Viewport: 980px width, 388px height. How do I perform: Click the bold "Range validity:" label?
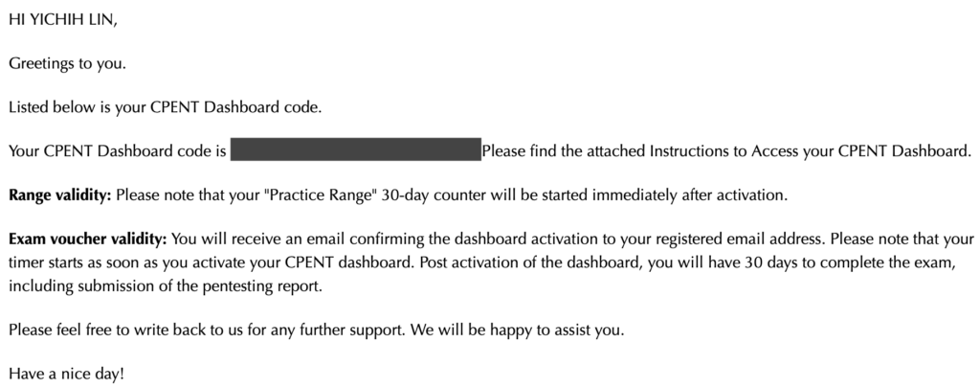(60, 195)
